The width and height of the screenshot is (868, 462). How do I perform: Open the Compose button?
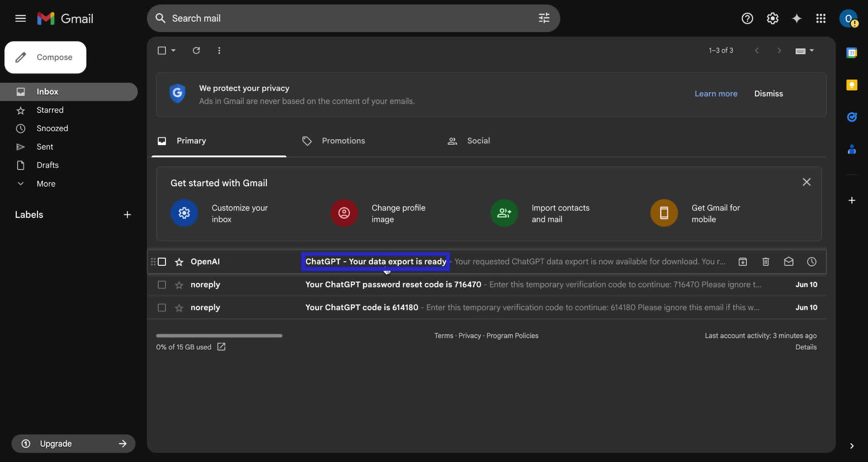45,57
